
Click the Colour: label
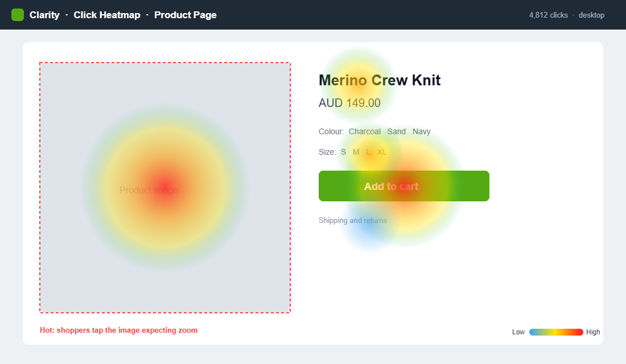[331, 131]
